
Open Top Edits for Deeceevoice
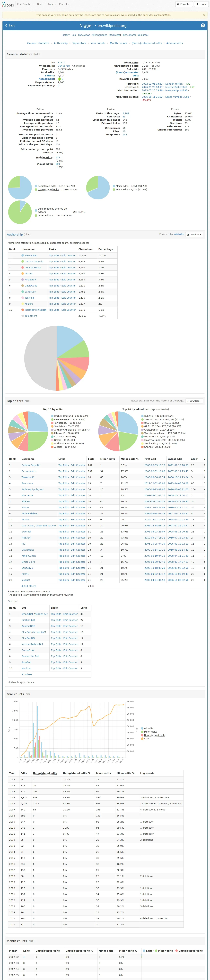[x=64, y=471]
